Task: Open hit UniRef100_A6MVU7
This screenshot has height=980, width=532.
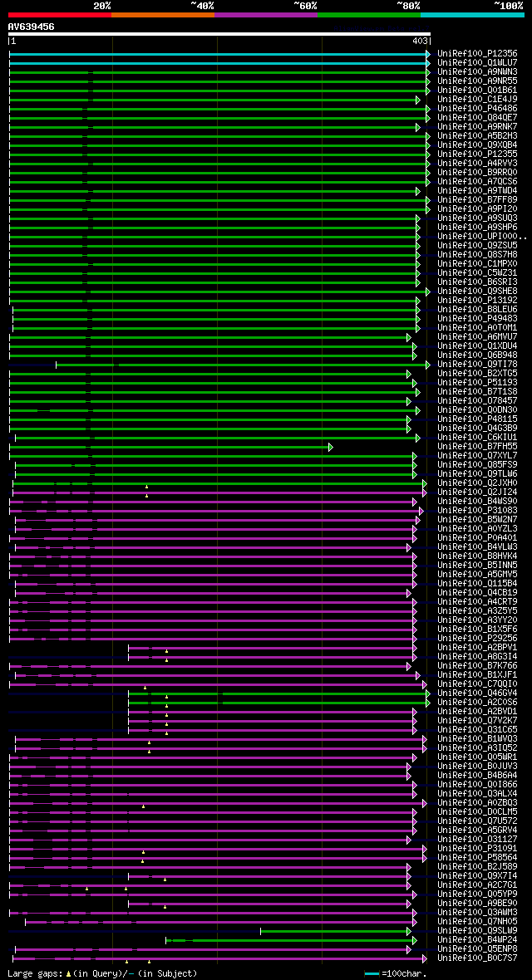Action: click(477, 337)
